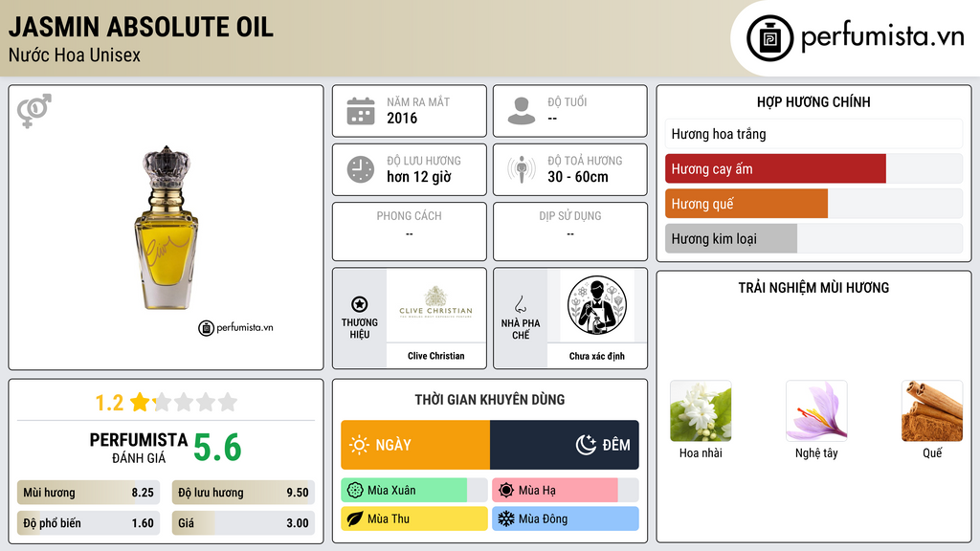Click the Giá 3.00 score bar

click(243, 523)
